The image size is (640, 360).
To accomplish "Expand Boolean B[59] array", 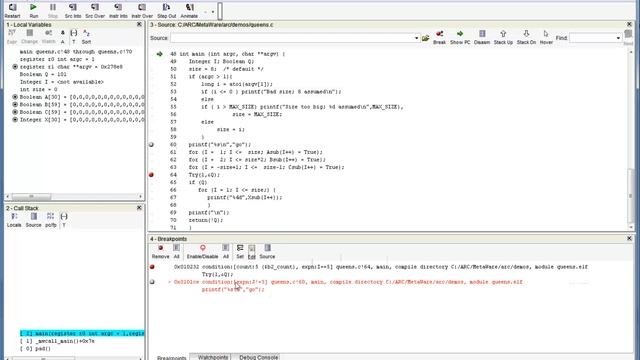I will tap(15, 104).
